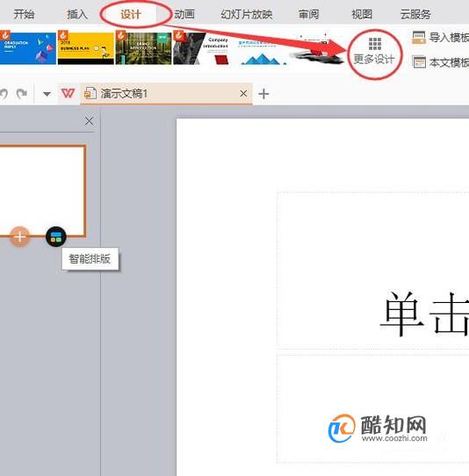
Task: Click the 智能排版 smart layout icon
Action: [56, 237]
